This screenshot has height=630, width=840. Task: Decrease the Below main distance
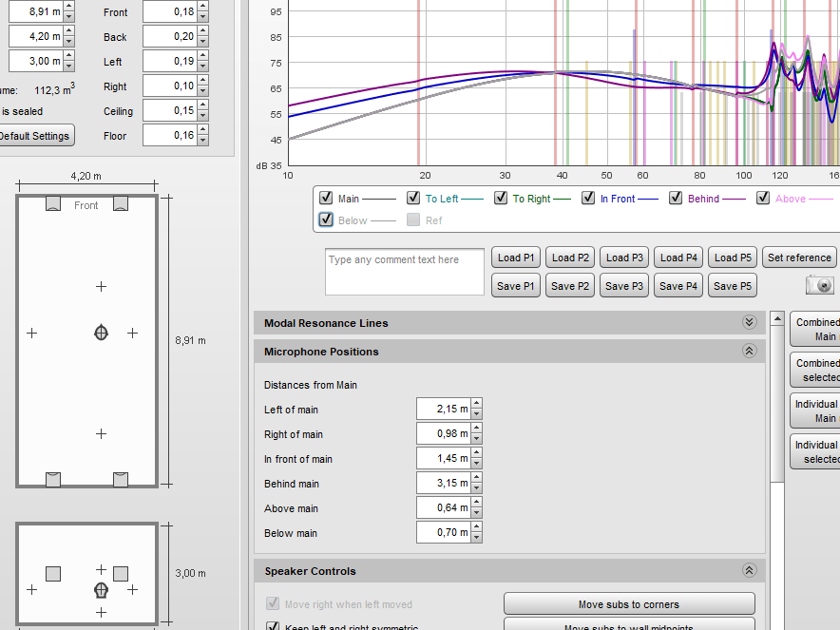pos(476,538)
